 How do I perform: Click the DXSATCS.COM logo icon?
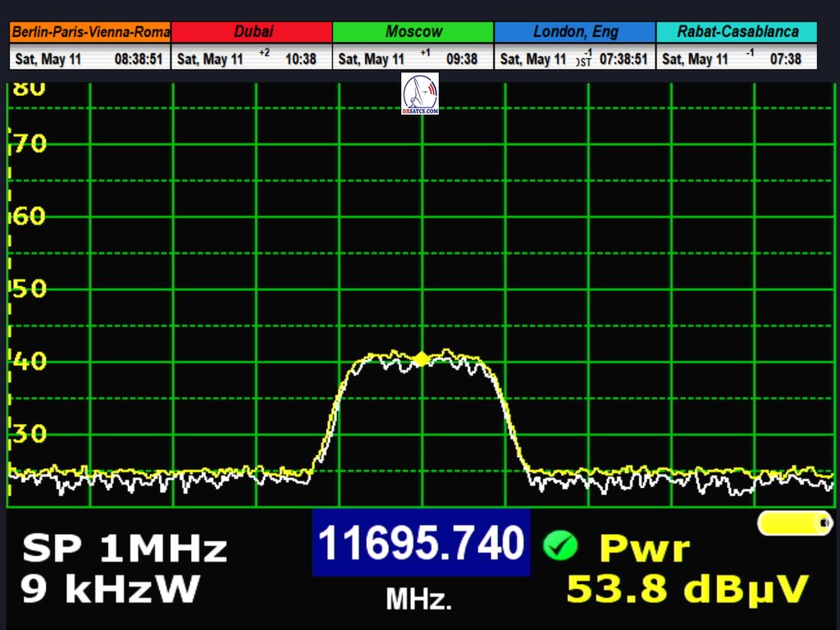[420, 93]
